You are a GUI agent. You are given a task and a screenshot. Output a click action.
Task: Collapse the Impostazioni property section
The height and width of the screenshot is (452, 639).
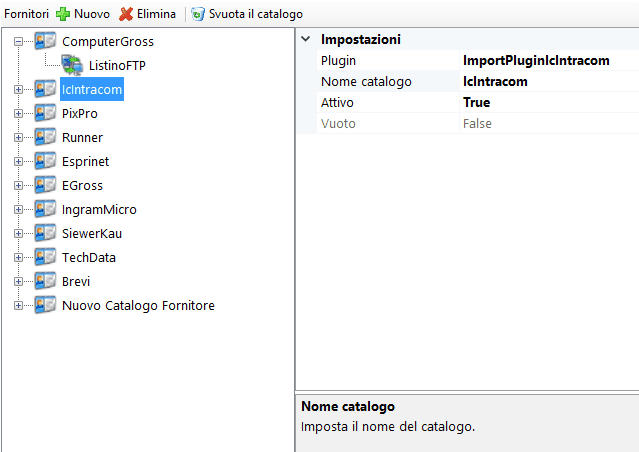tap(306, 39)
